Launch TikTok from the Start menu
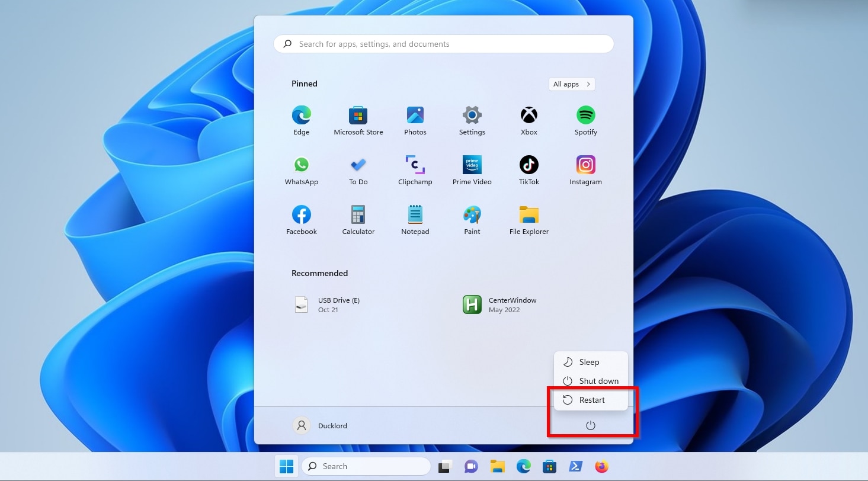Viewport: 868px width, 481px height. pyautogui.click(x=528, y=165)
